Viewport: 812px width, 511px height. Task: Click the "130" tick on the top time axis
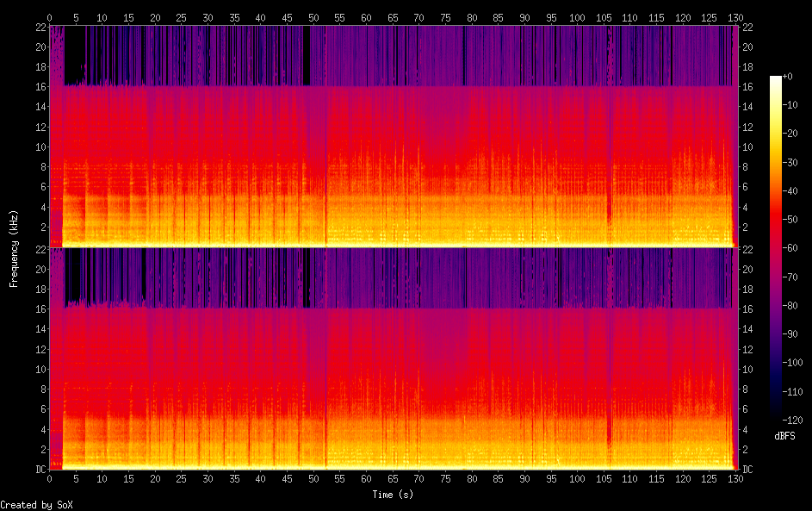(733, 17)
